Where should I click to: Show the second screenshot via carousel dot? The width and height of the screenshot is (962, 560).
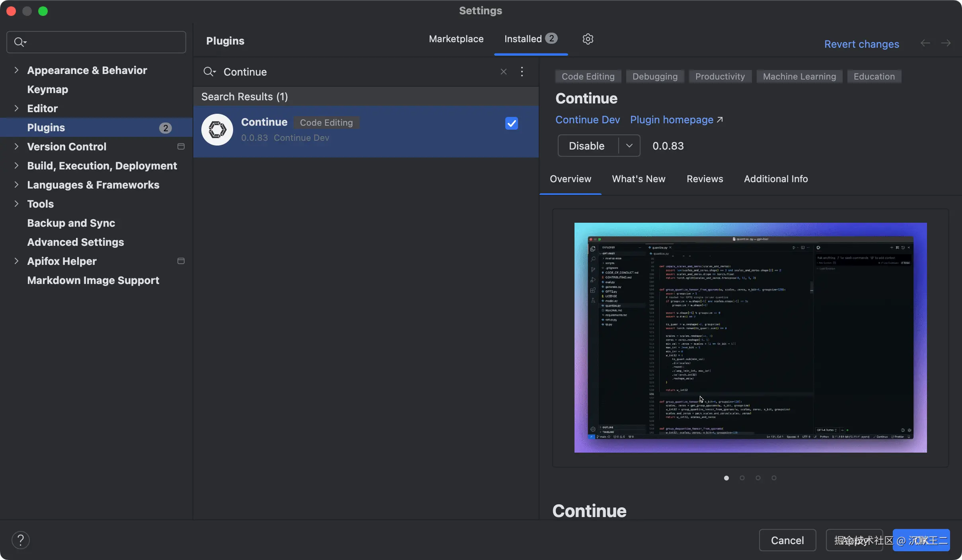742,478
